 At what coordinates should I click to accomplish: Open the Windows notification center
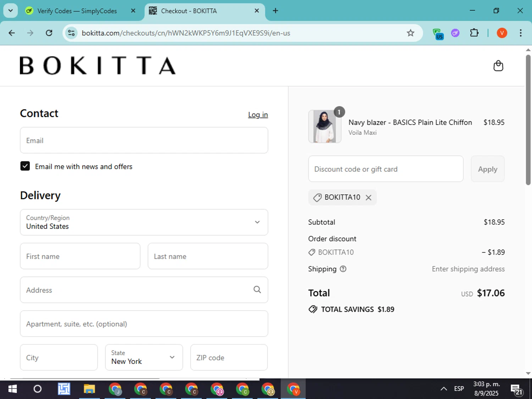pos(517,389)
